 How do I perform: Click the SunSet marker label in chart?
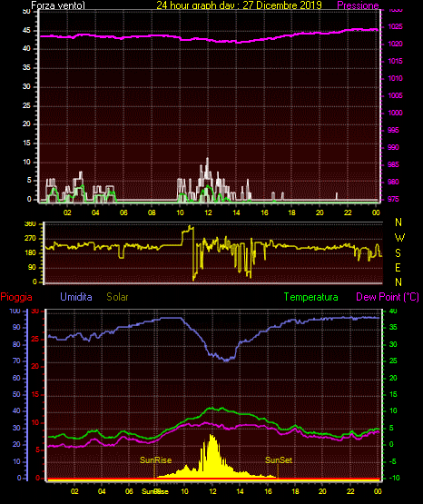(x=279, y=460)
